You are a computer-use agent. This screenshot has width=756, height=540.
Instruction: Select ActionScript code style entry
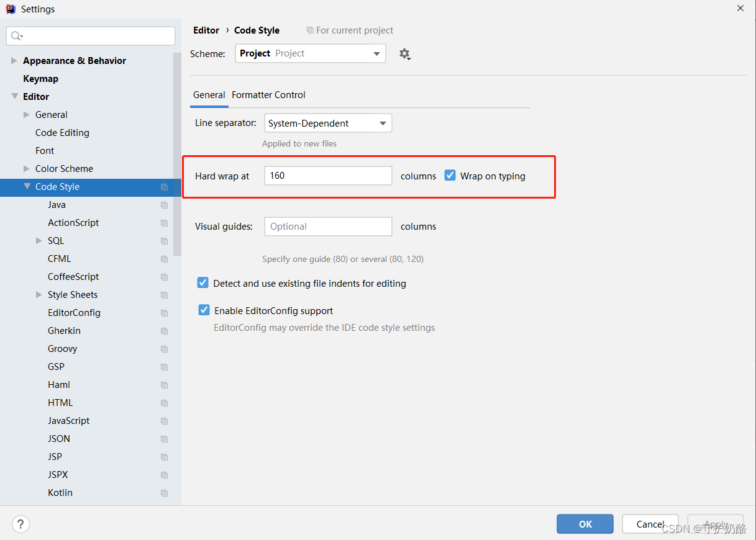(73, 223)
